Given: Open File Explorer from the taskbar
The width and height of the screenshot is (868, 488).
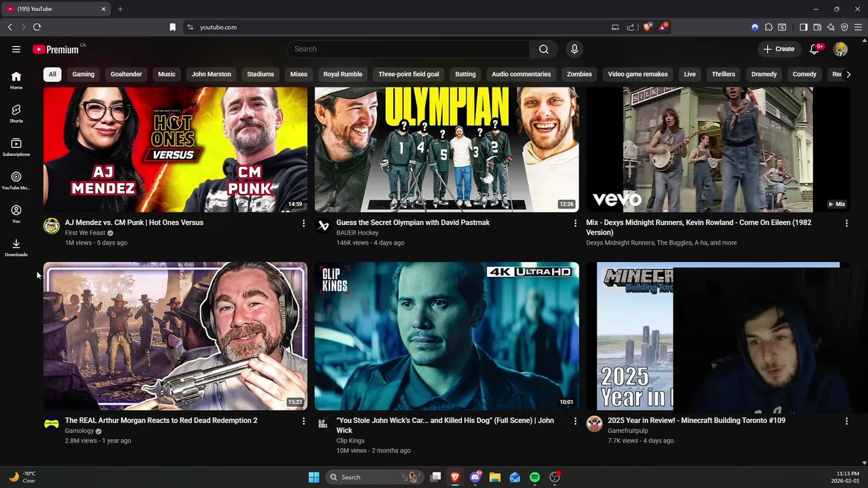Looking at the screenshot, I should pos(495,477).
